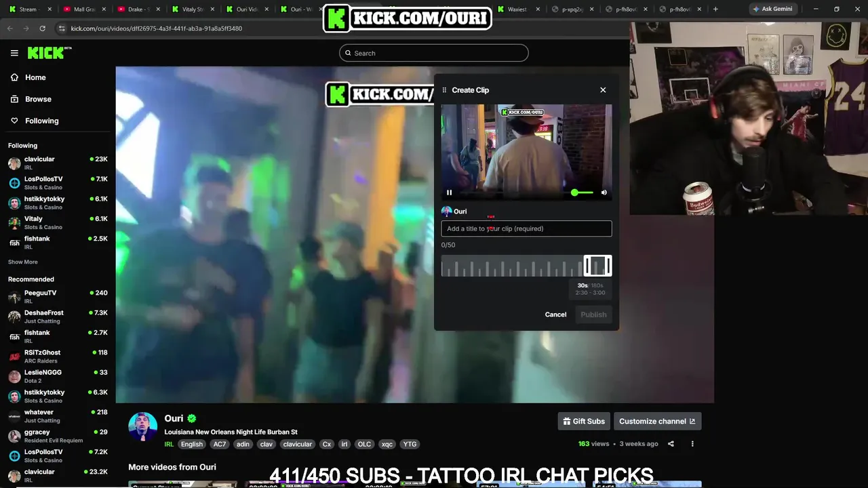Viewport: 868px width, 488px height.
Task: Click the clip title input field
Action: [526, 228]
